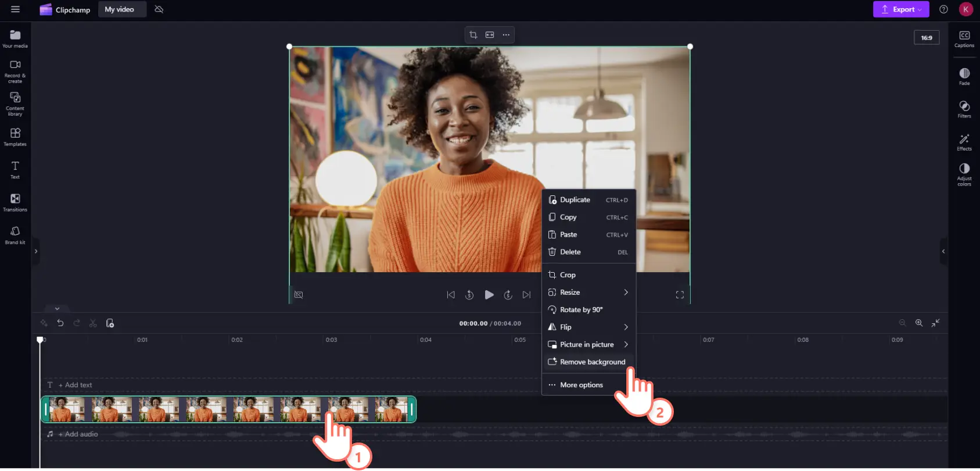The width and height of the screenshot is (980, 471).
Task: Open Transitions panel
Action: (x=15, y=202)
